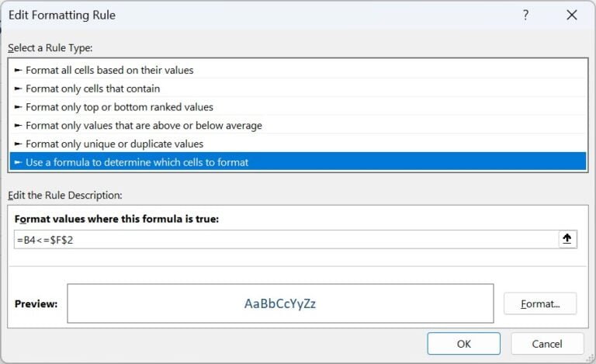Confirm the rule with OK

(463, 344)
